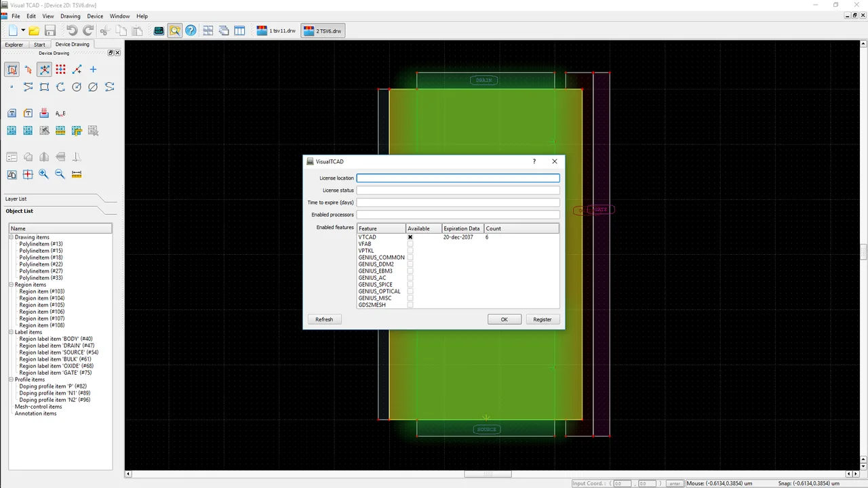Select the red crosshair center view icon
Viewport: 868px width, 488px height.
click(28, 174)
